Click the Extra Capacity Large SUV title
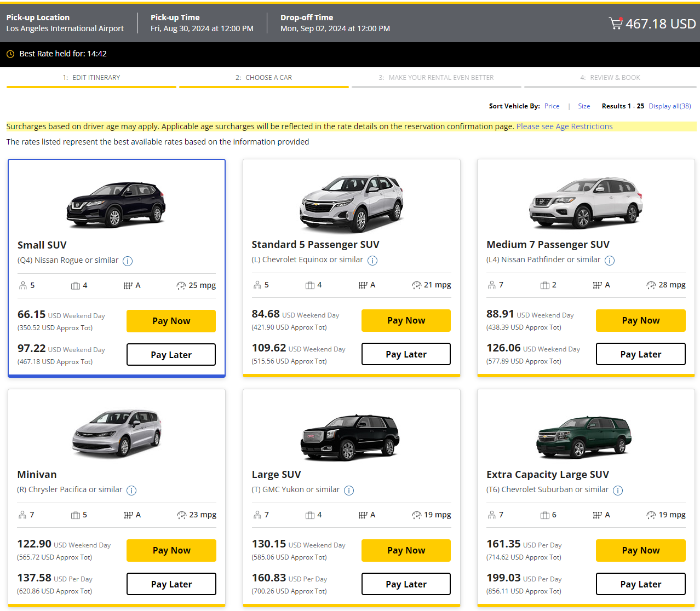The height and width of the screenshot is (611, 700). coord(548,475)
